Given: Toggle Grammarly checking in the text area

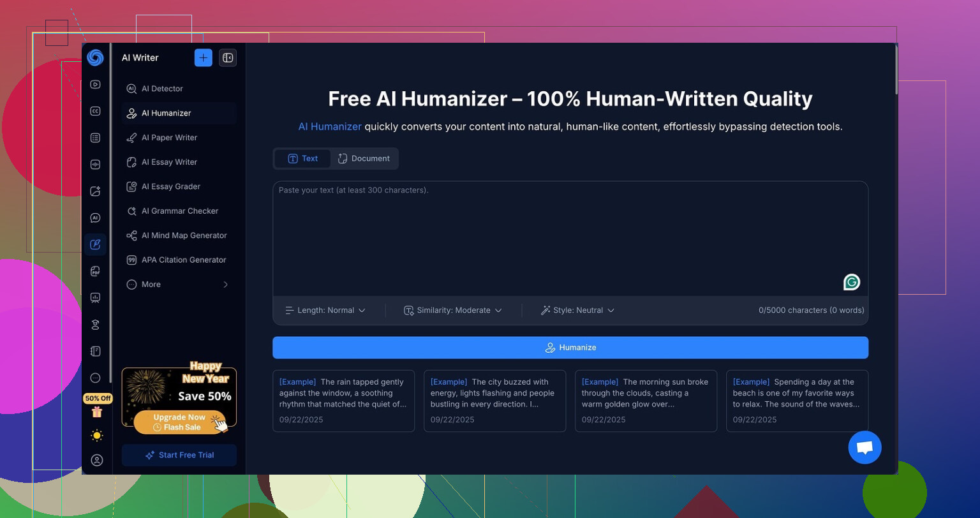Looking at the screenshot, I should (852, 281).
